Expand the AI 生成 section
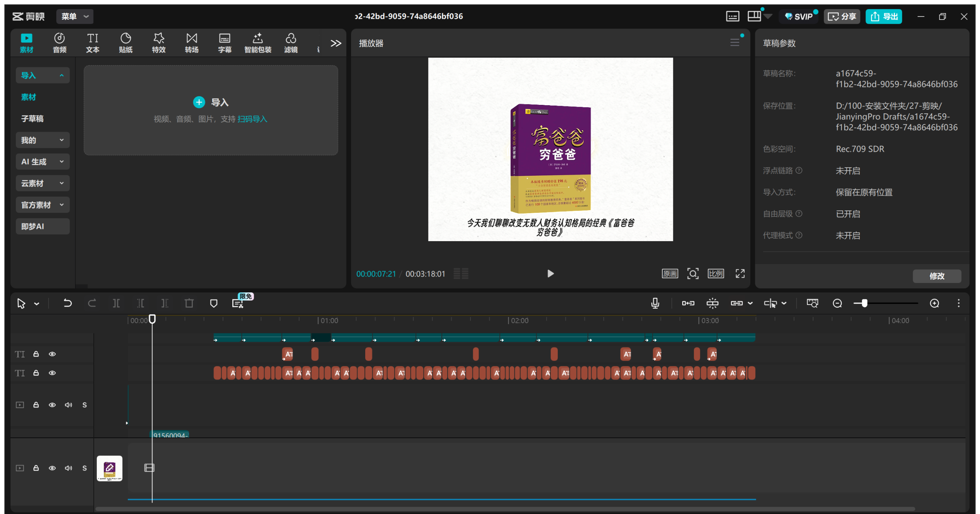Image resolution: width=980 pixels, height=514 pixels. (42, 162)
